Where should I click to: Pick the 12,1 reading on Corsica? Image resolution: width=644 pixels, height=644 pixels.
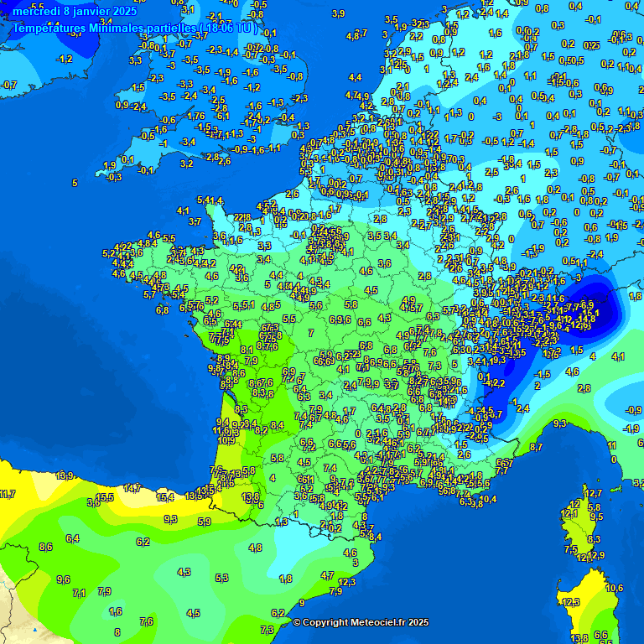(x=569, y=513)
